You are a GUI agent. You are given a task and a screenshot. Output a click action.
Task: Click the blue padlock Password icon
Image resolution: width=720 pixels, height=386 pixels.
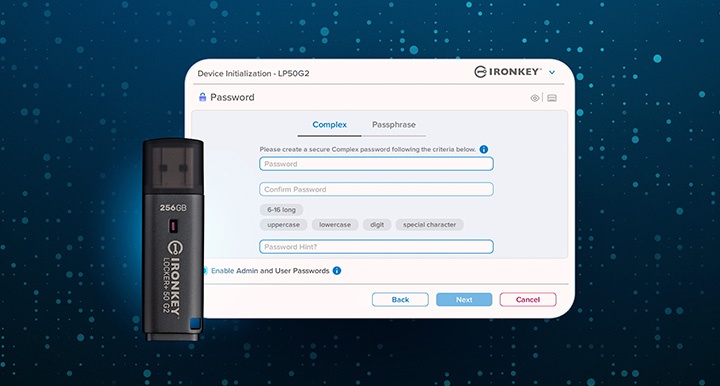[202, 97]
